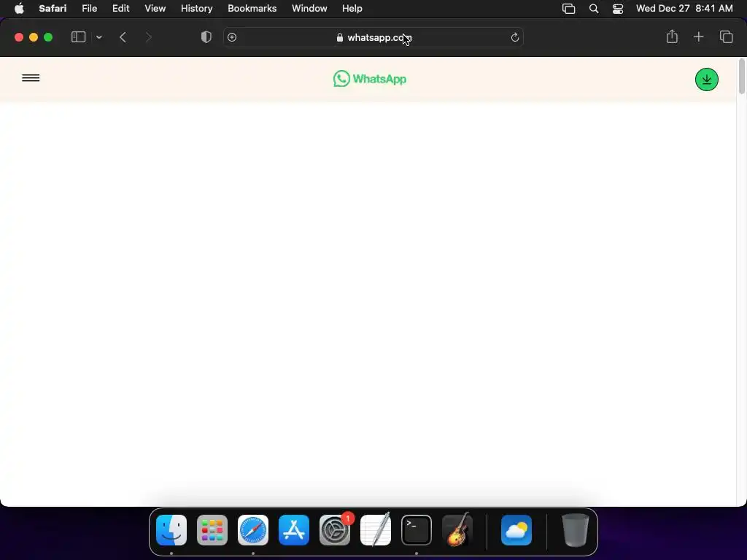The width and height of the screenshot is (747, 560).
Task: Open a new tab with plus button
Action: [698, 36]
